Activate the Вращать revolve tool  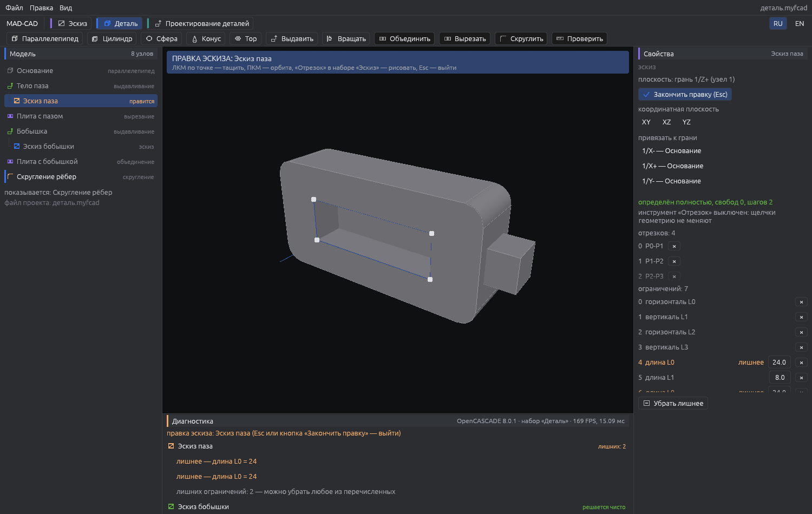tap(346, 39)
